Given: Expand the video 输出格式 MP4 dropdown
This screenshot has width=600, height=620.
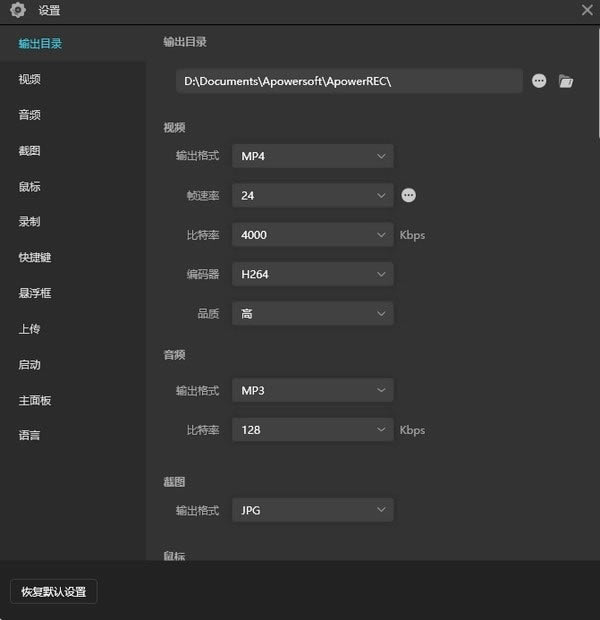Looking at the screenshot, I should click(312, 156).
